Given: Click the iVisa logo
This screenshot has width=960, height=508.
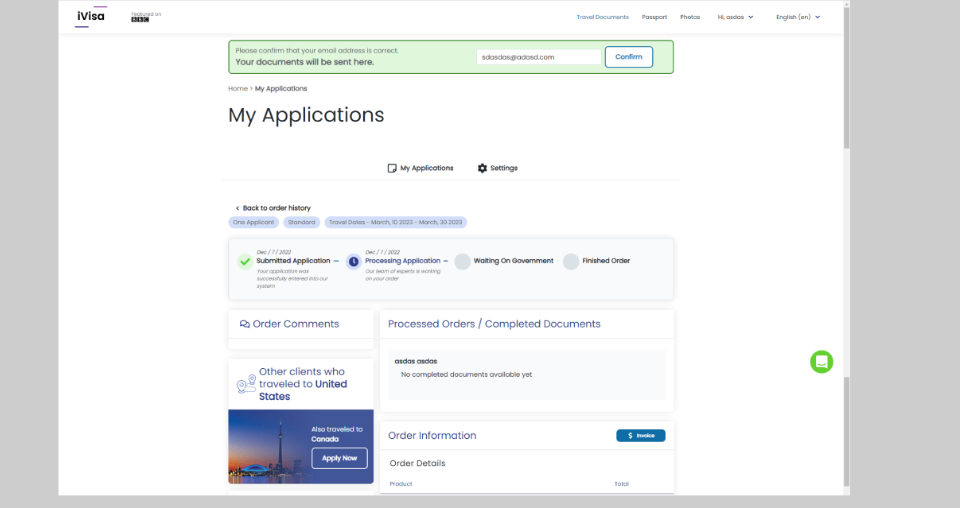Looking at the screenshot, I should [x=91, y=17].
